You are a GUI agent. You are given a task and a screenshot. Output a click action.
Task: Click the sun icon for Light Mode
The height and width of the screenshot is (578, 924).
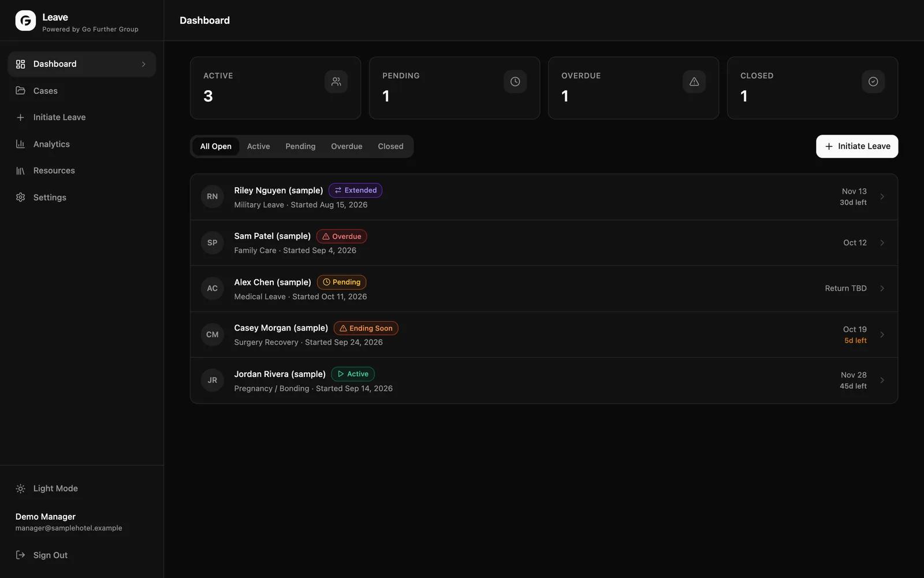tap(20, 488)
